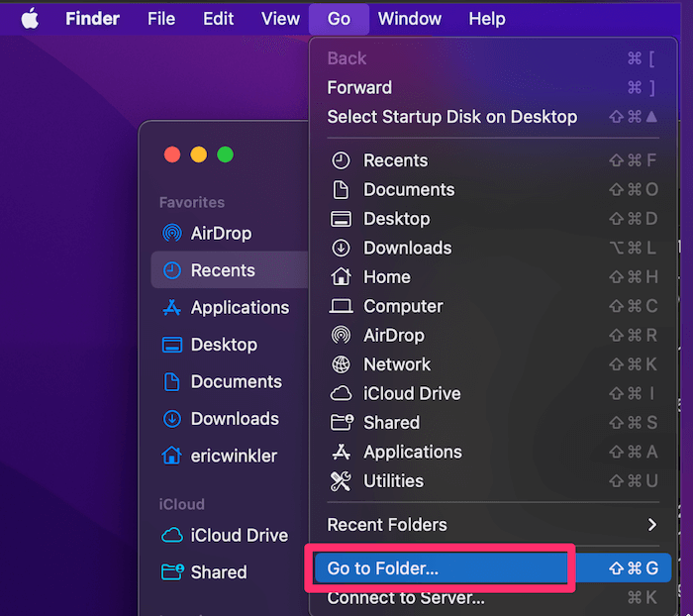This screenshot has height=616, width=693.
Task: Expand the Recent Folders submenu arrow
Action: coord(651,525)
